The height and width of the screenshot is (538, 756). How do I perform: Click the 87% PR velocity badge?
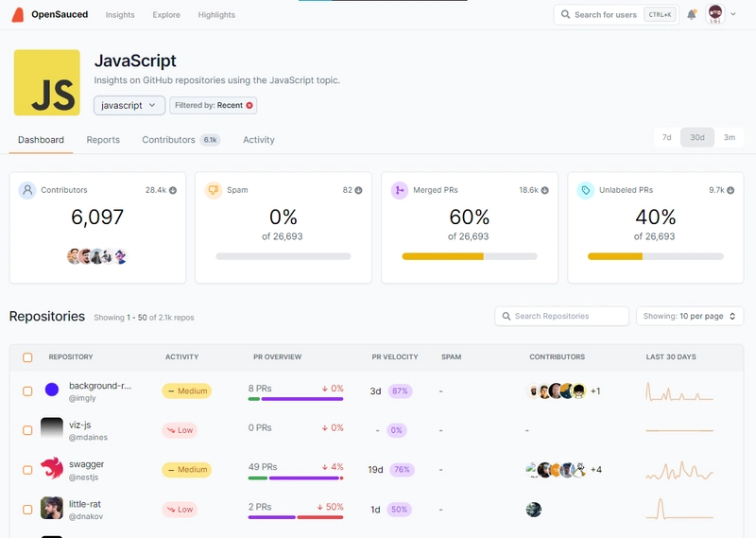pos(400,390)
